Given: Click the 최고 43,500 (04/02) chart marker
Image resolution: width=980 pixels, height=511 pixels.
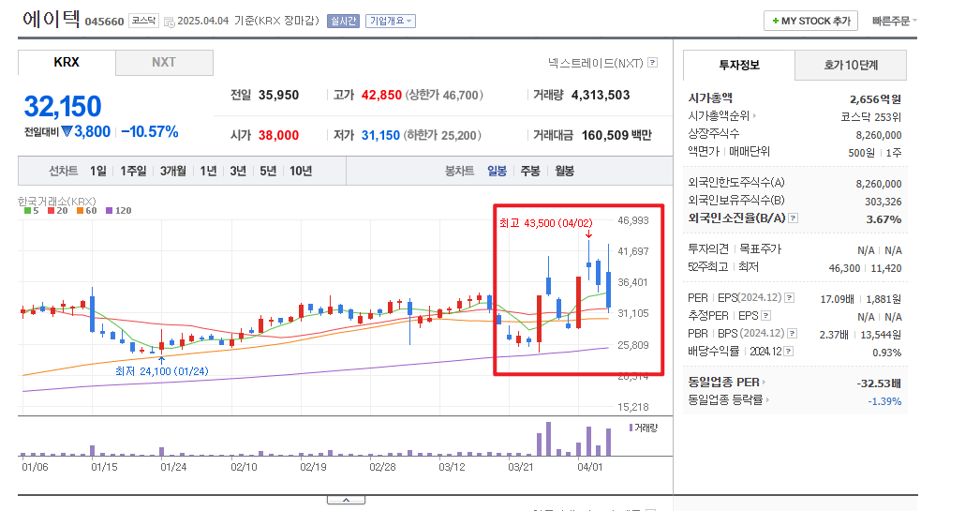Looking at the screenshot, I should 545,223.
